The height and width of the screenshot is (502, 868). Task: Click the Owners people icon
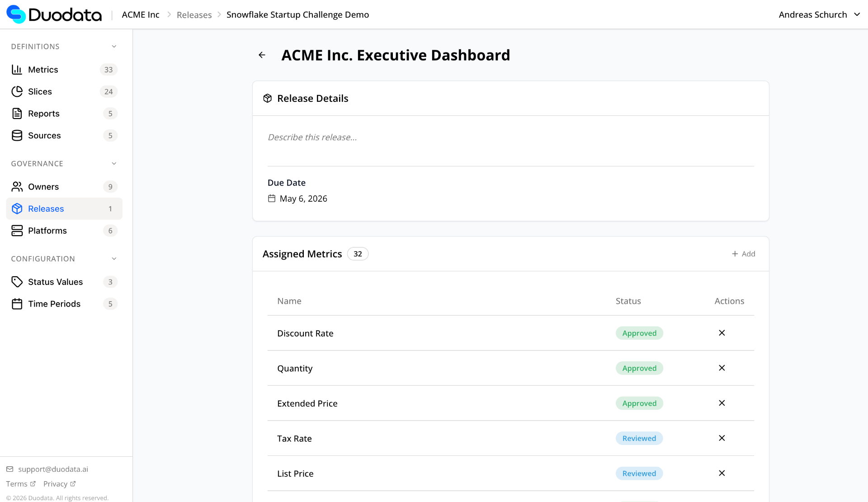coord(17,187)
